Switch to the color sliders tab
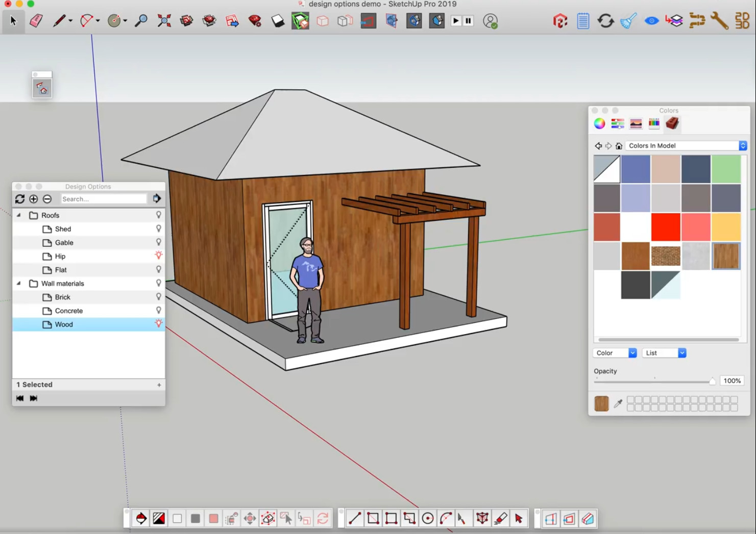The image size is (756, 534). 618,123
